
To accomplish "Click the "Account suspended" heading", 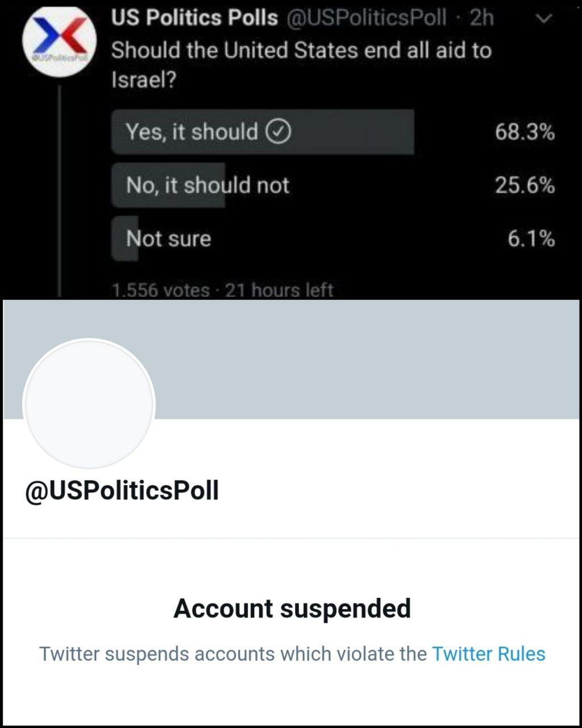I will tap(292, 609).
